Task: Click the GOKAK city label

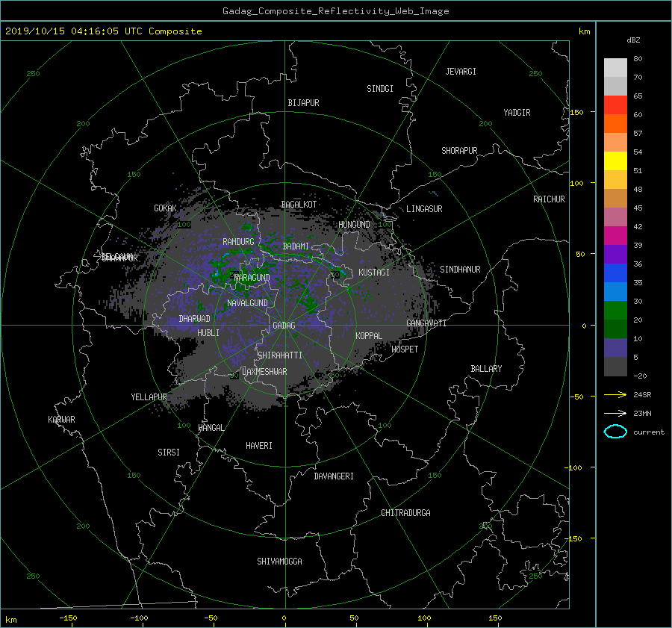Action: coord(166,208)
